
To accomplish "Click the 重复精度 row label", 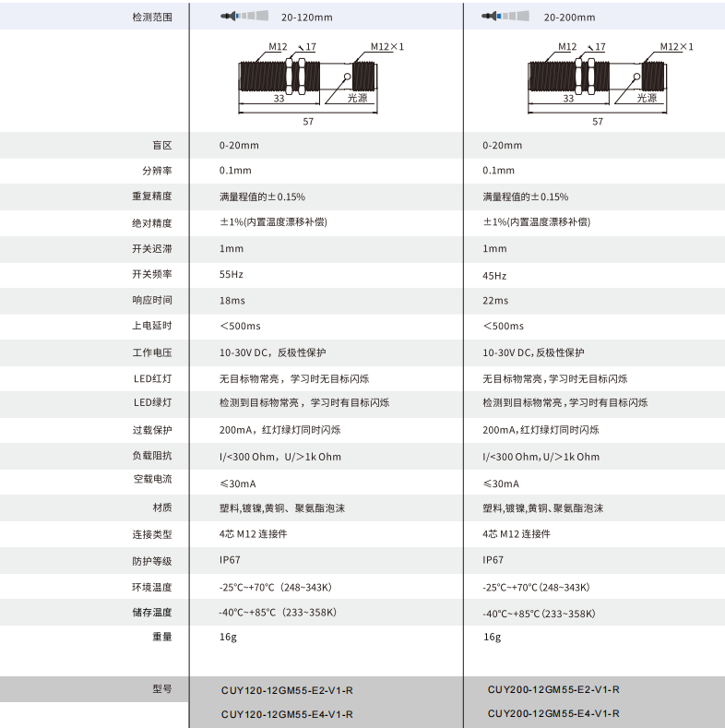I will coord(152,197).
